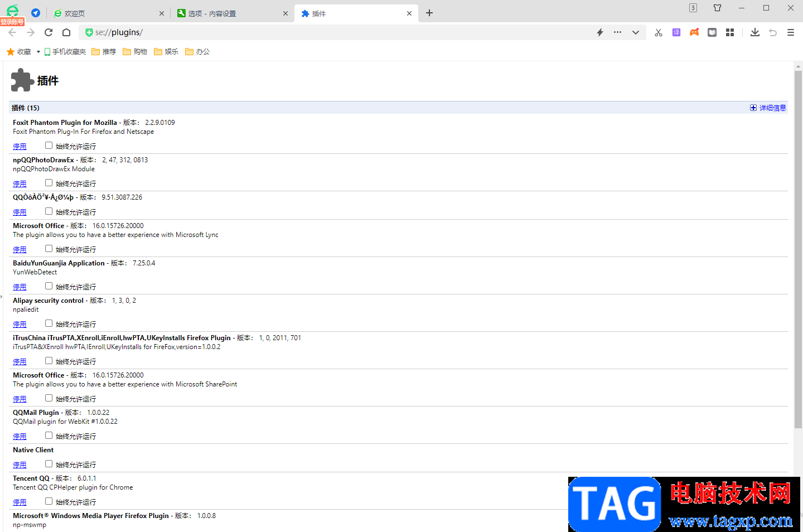Screen dimensions: 803x532
Task: Check always allow for Foxit Phantom Plugin
Action: 49,146
